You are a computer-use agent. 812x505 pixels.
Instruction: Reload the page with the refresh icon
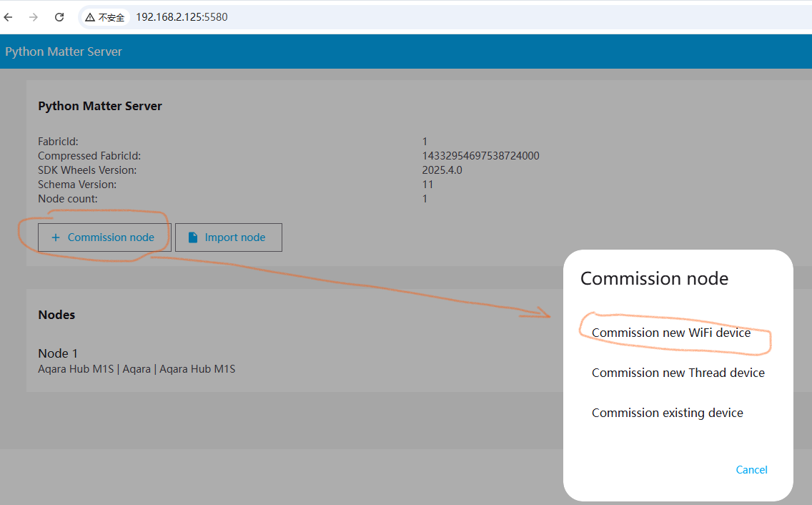59,17
